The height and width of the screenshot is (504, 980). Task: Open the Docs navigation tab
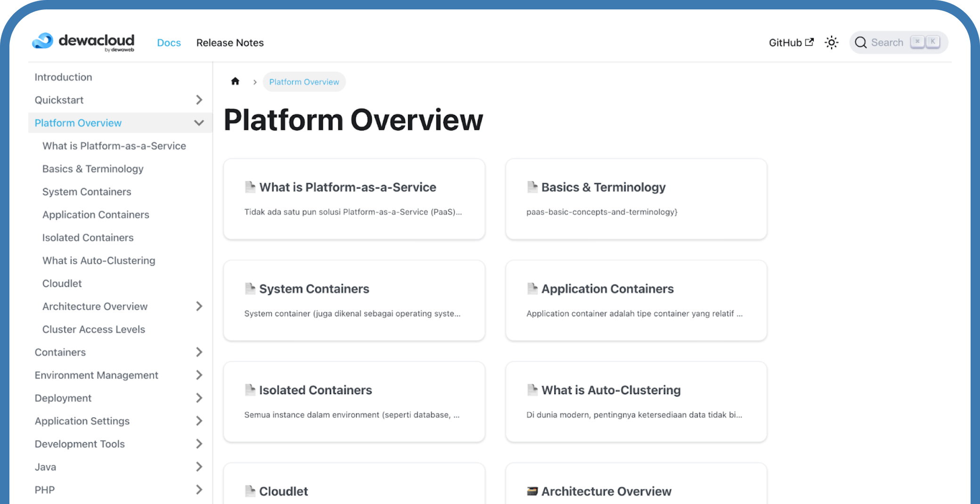[x=169, y=43]
